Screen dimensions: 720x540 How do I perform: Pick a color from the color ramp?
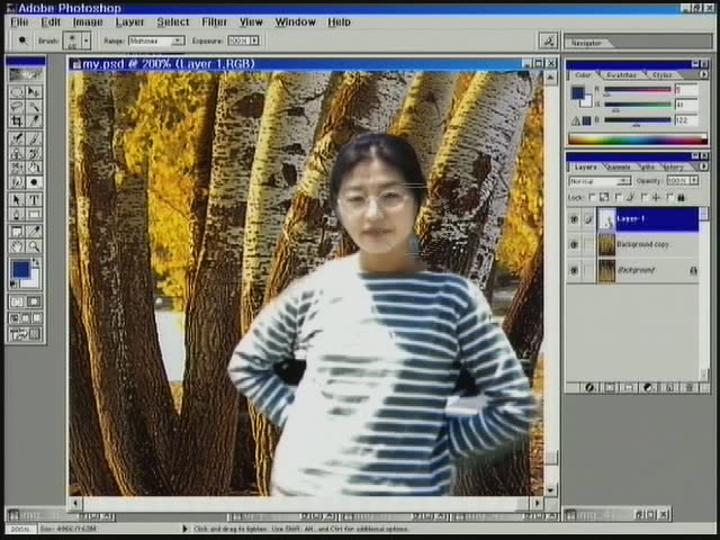(x=637, y=140)
